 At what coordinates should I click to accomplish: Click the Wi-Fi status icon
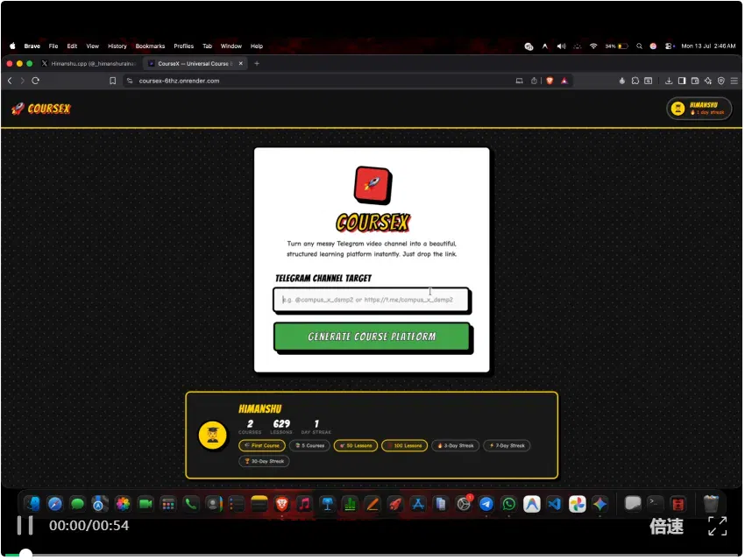(593, 46)
